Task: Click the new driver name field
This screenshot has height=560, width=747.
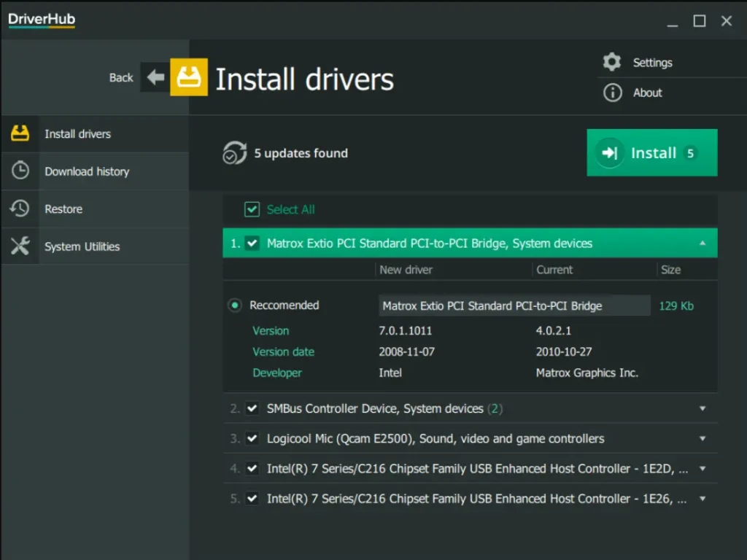Action: click(x=514, y=305)
